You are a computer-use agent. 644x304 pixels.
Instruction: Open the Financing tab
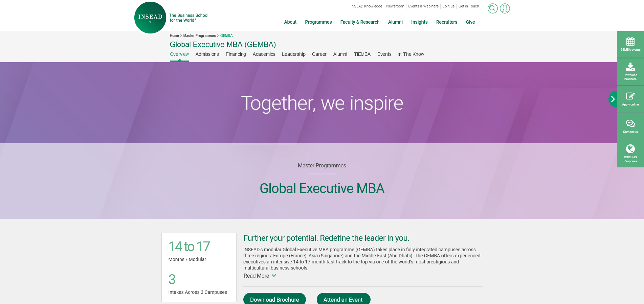pos(236,54)
